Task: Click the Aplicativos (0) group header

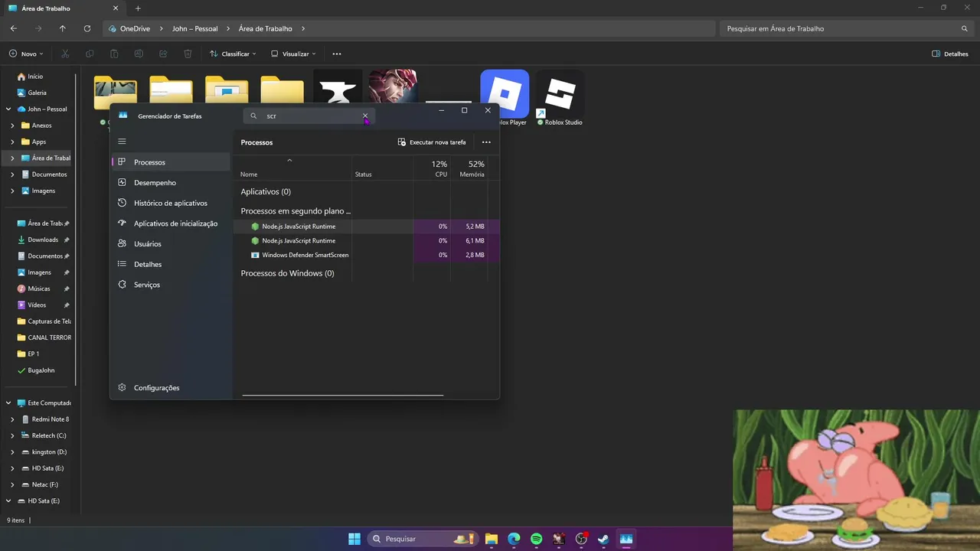Action: (x=266, y=192)
